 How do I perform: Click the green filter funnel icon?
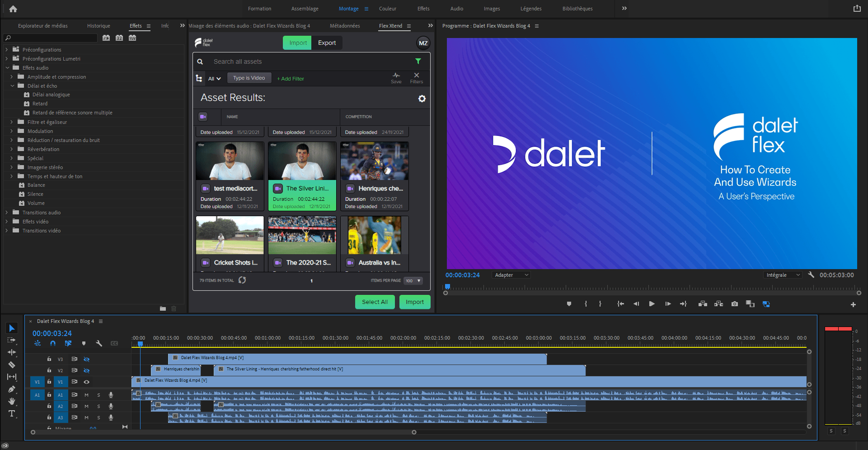point(418,62)
